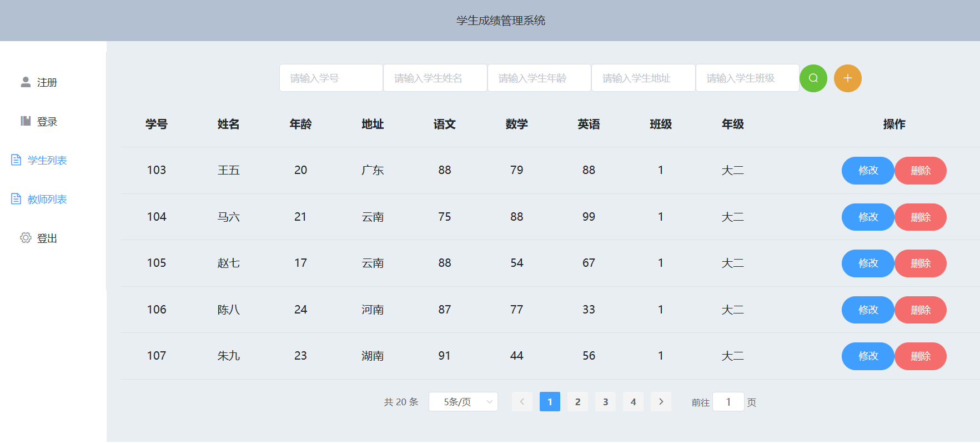Image resolution: width=980 pixels, height=443 pixels.
Task: Click 删除 for student 107 朱九
Action: (921, 356)
